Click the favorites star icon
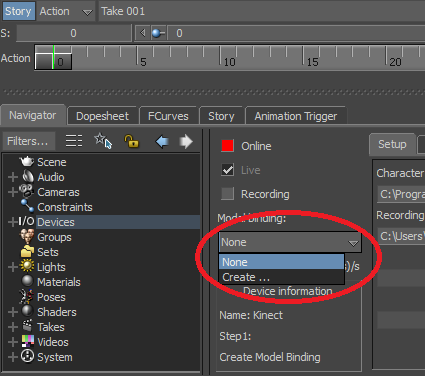This screenshot has height=376, width=425. 103,141
